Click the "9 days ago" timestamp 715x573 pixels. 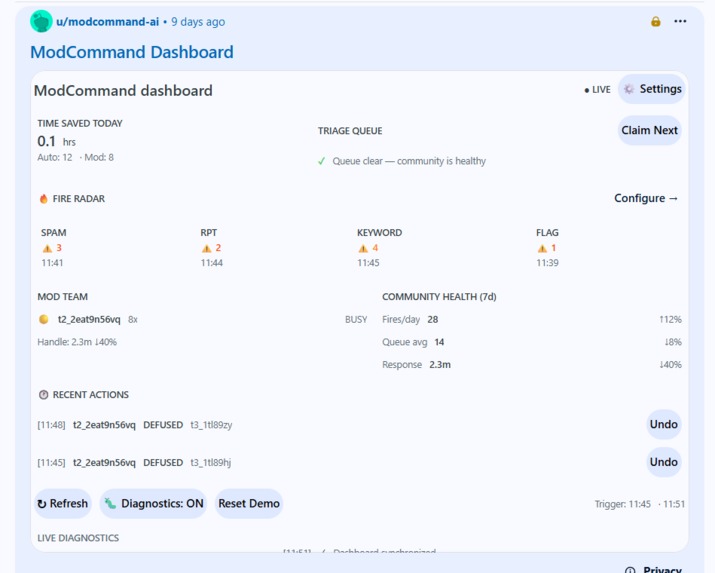[198, 22]
